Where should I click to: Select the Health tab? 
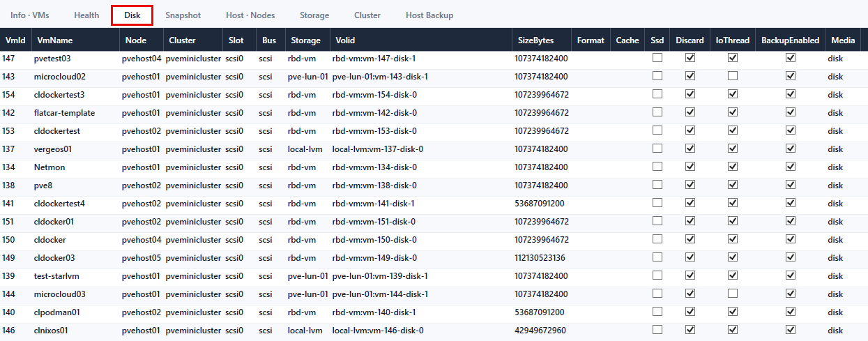[x=86, y=15]
